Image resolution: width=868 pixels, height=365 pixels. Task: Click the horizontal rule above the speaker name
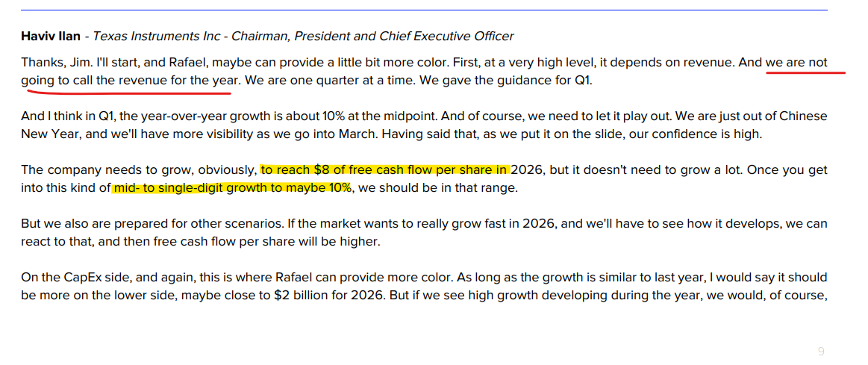(424, 10)
